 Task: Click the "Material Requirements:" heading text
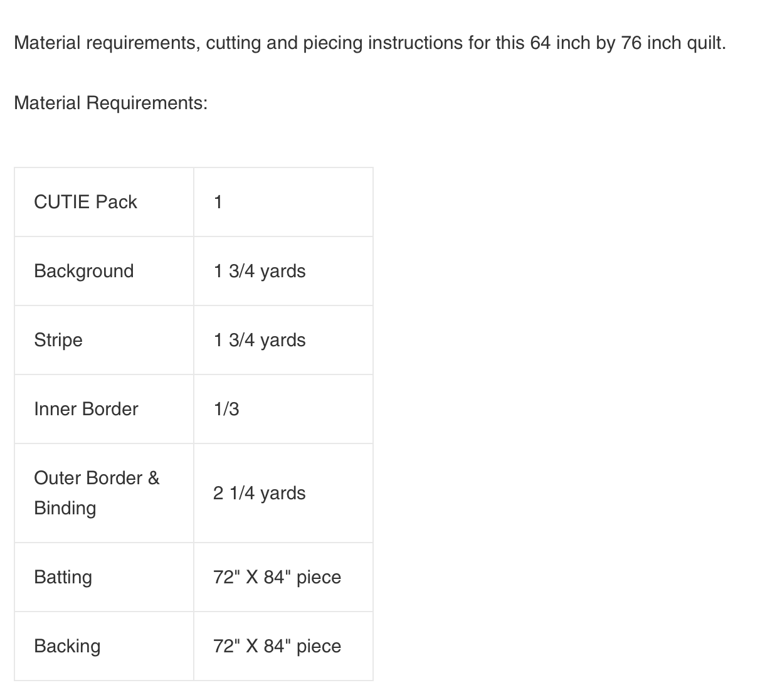click(x=110, y=103)
